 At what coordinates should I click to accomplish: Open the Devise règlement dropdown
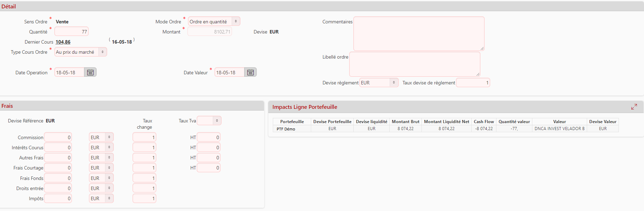pyautogui.click(x=379, y=83)
